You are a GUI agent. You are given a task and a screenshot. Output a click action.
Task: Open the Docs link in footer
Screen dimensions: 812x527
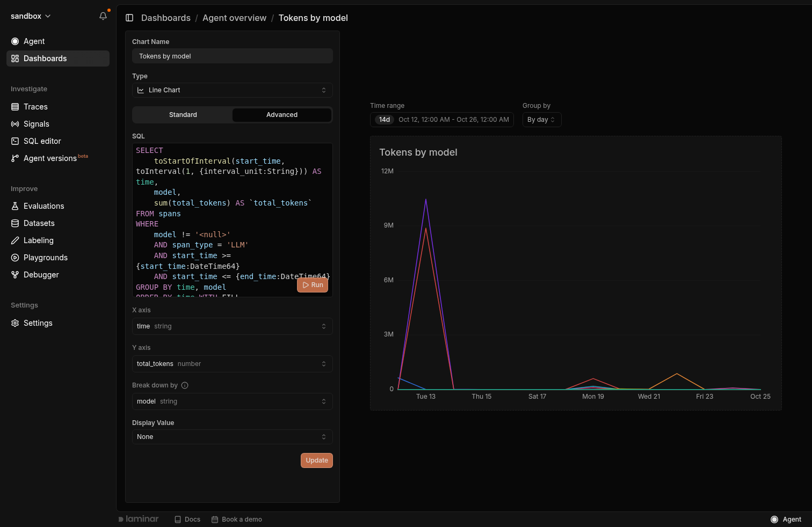tap(187, 519)
